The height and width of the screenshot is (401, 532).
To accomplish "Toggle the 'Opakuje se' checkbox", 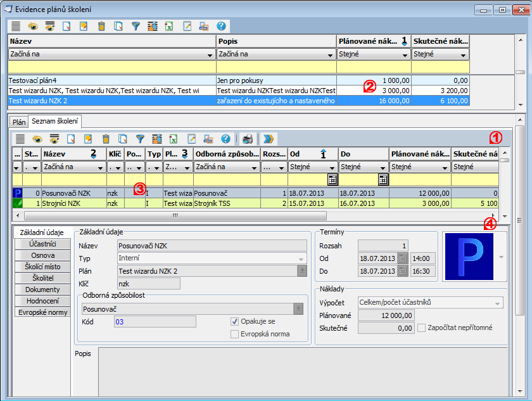I will (x=235, y=321).
